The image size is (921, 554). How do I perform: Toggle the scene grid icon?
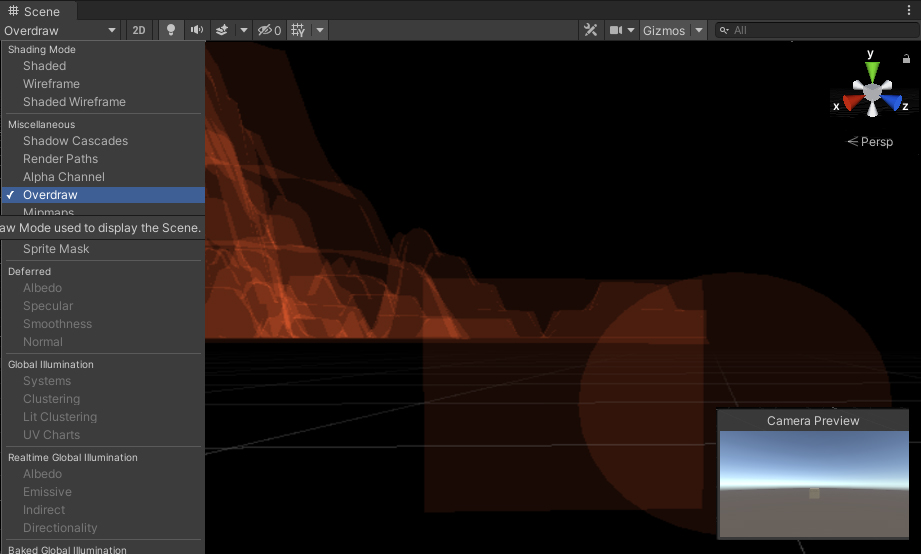[298, 30]
